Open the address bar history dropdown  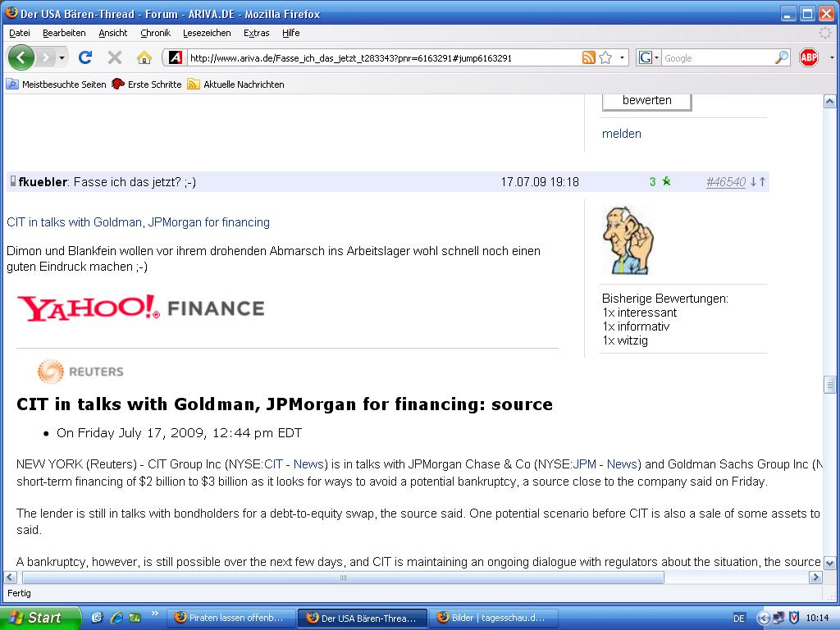click(x=622, y=57)
